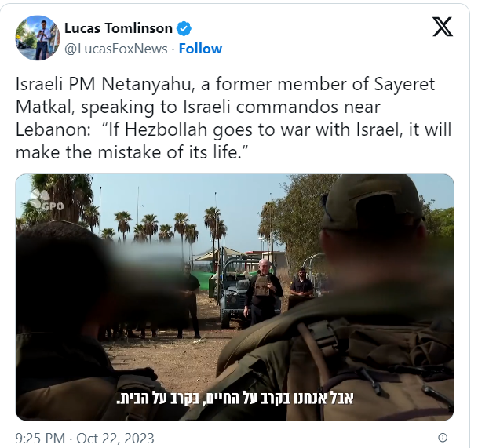Viewport: 489px width, 448px height.
Task: Click the X logo
Action: [443, 27]
